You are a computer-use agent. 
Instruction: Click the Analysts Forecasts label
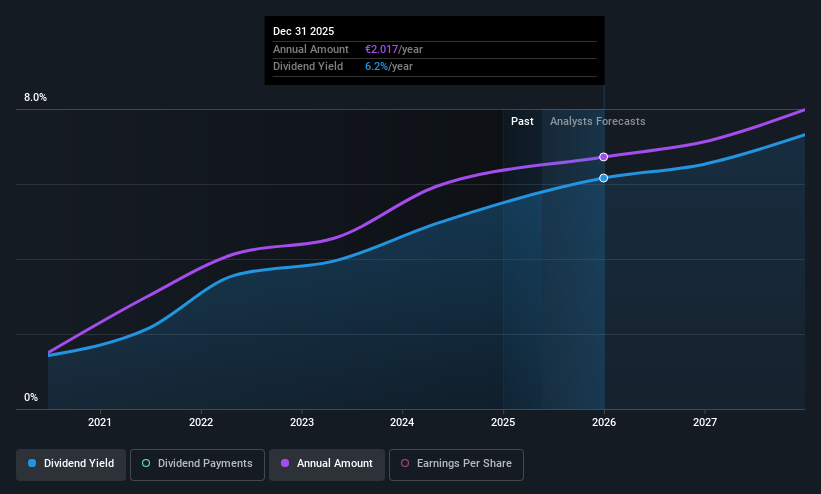tap(597, 121)
